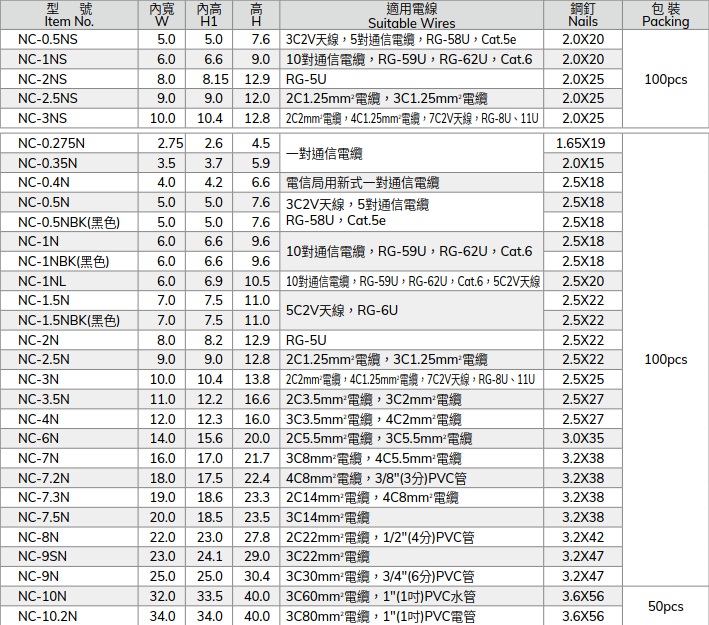This screenshot has width=709, height=625.
Task: Click the 3C22mm²電纜 wire description
Action: click(x=327, y=556)
